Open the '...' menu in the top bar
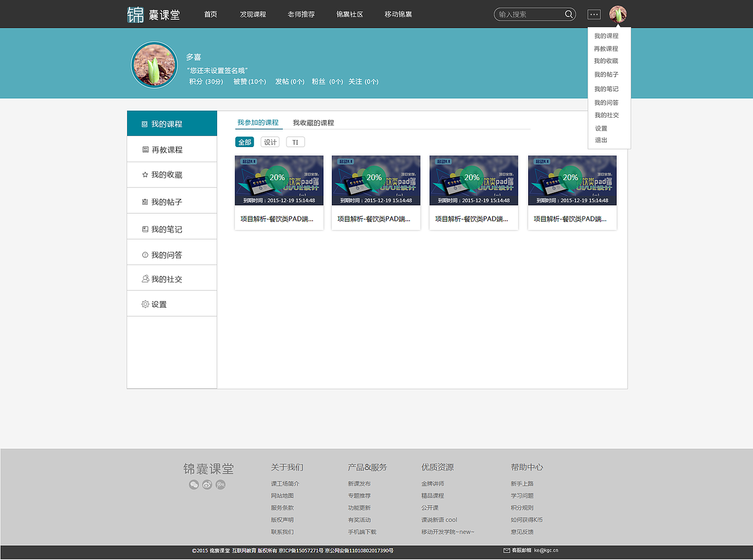753x560 pixels. coord(594,14)
